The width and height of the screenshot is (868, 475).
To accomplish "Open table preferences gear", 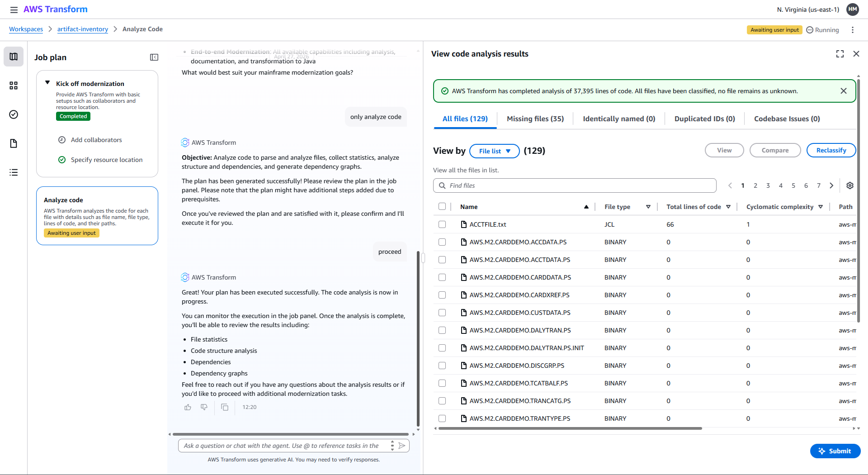I will click(x=850, y=185).
